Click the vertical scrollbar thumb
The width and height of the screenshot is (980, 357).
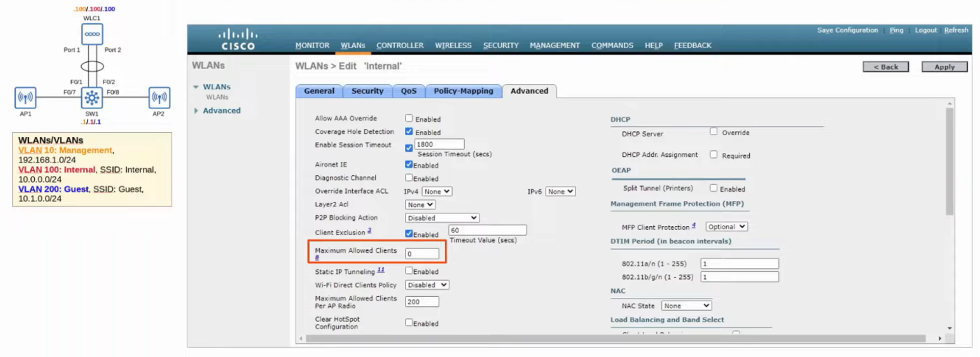(x=950, y=162)
